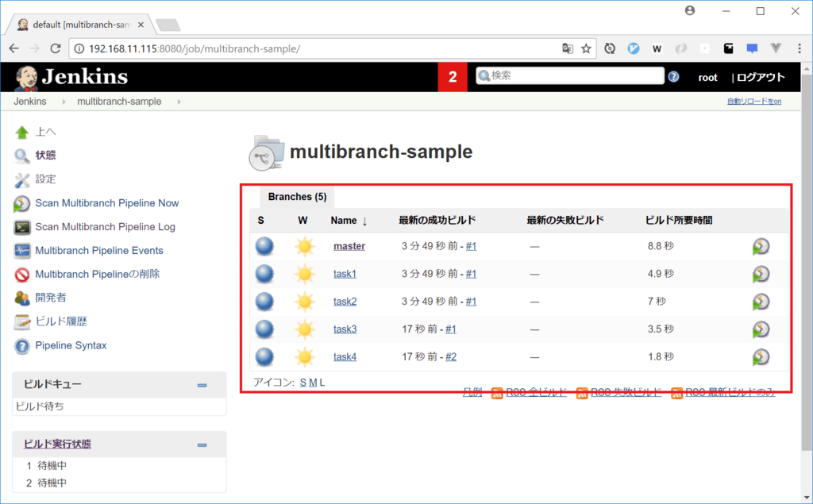Open the Multibranch Pipeline Events link

coord(99,251)
